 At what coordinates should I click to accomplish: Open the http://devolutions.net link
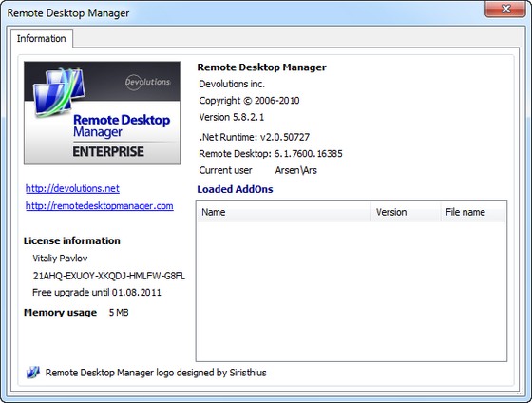coord(72,189)
